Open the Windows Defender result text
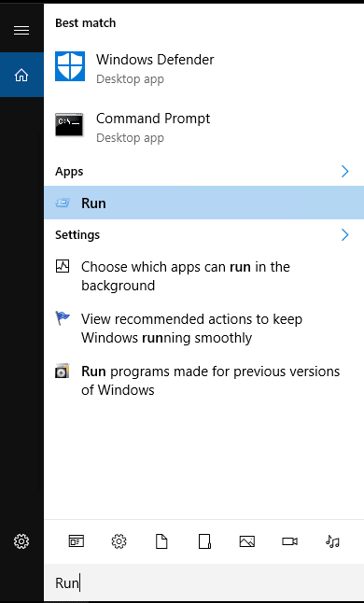This screenshot has height=603, width=364. coord(155,60)
